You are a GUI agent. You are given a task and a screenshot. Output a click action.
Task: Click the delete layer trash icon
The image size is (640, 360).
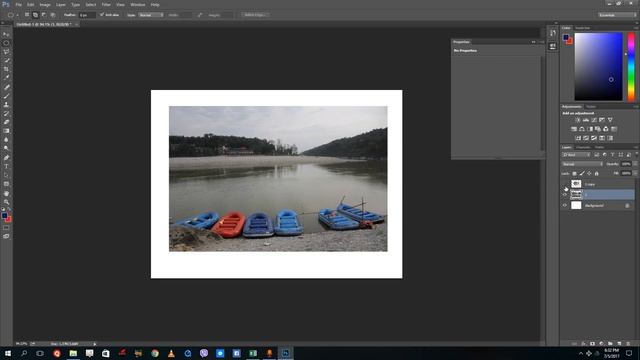click(628, 344)
